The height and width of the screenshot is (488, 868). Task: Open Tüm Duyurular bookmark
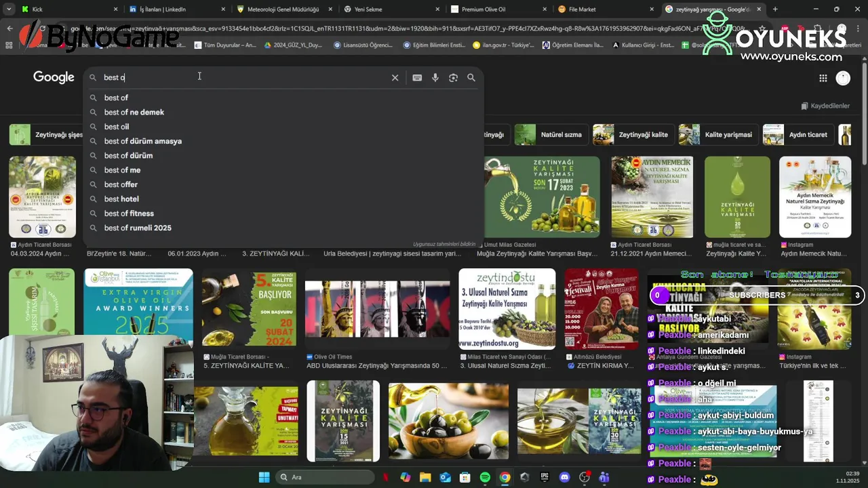click(225, 45)
